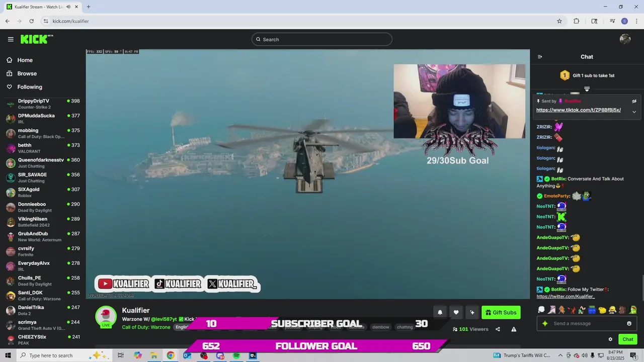Click the heart follow button
644x362 pixels.
point(456,313)
